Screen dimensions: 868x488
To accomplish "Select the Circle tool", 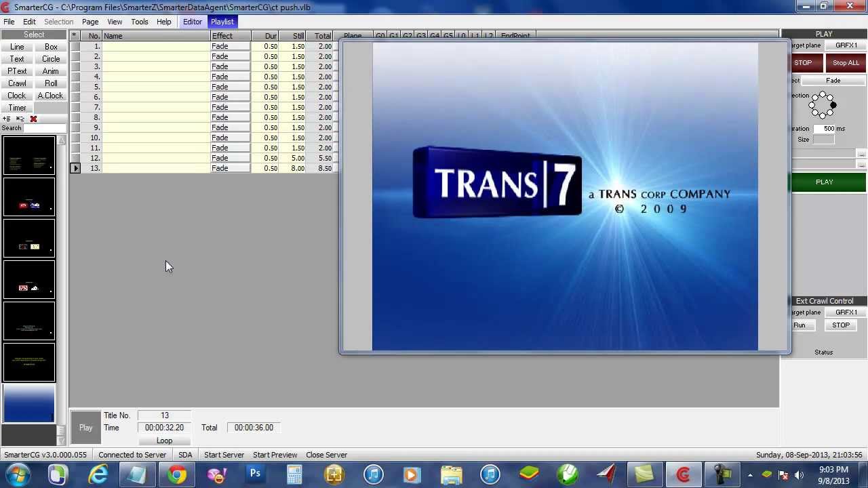I will [x=51, y=59].
